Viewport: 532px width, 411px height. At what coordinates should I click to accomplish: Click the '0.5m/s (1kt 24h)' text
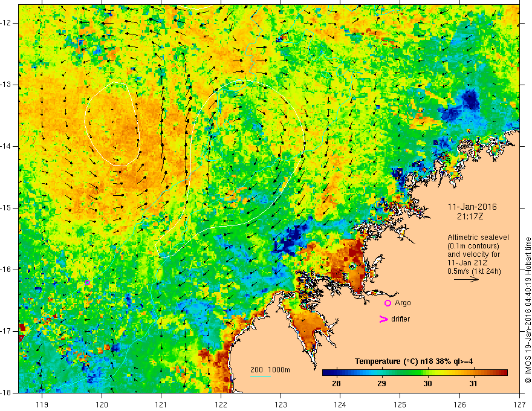pos(474,271)
